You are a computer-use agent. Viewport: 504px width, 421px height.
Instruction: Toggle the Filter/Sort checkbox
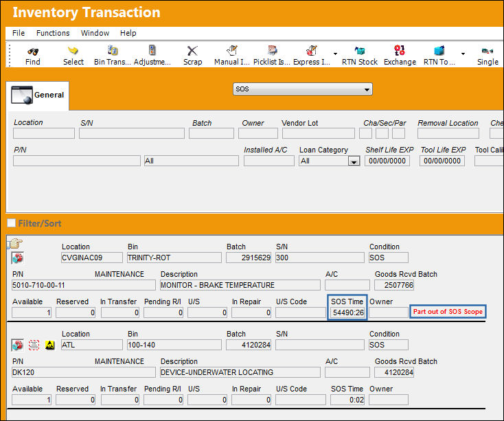coord(11,223)
